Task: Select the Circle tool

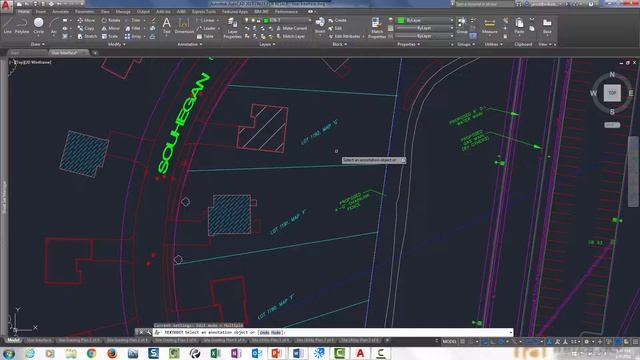Action: point(38,25)
